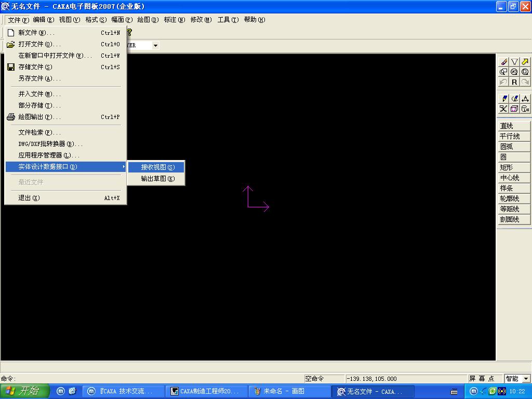Click the 平行线 parallel line button

[514, 137]
